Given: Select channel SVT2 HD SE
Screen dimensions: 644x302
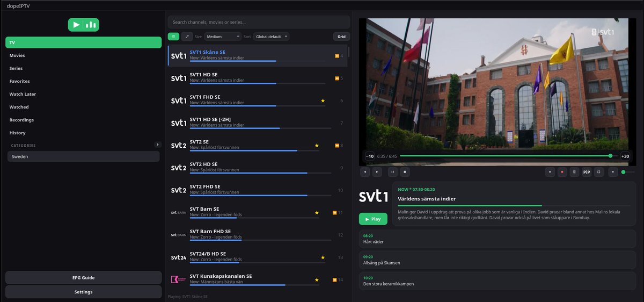Looking at the screenshot, I should [258, 168].
